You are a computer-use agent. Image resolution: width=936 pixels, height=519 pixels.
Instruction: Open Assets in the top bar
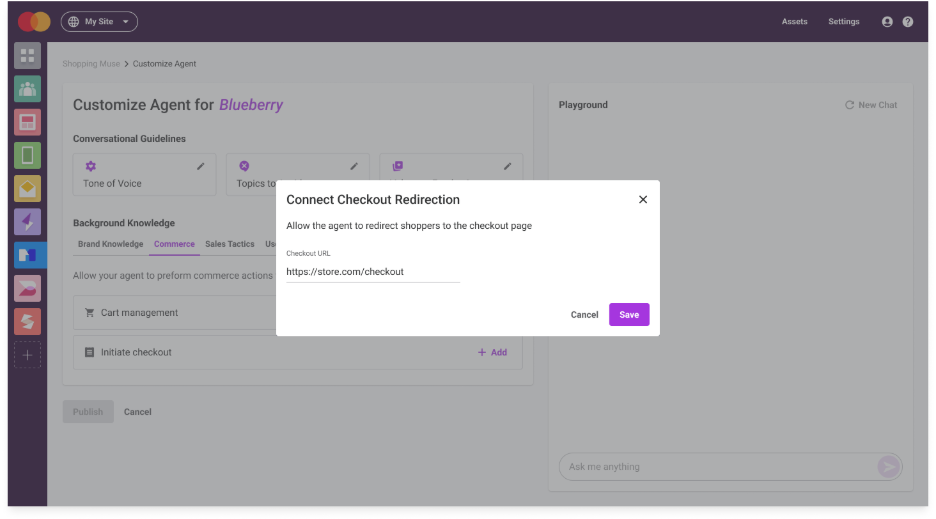click(794, 22)
